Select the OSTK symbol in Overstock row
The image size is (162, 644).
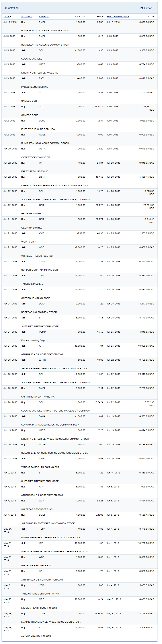pos(42,149)
